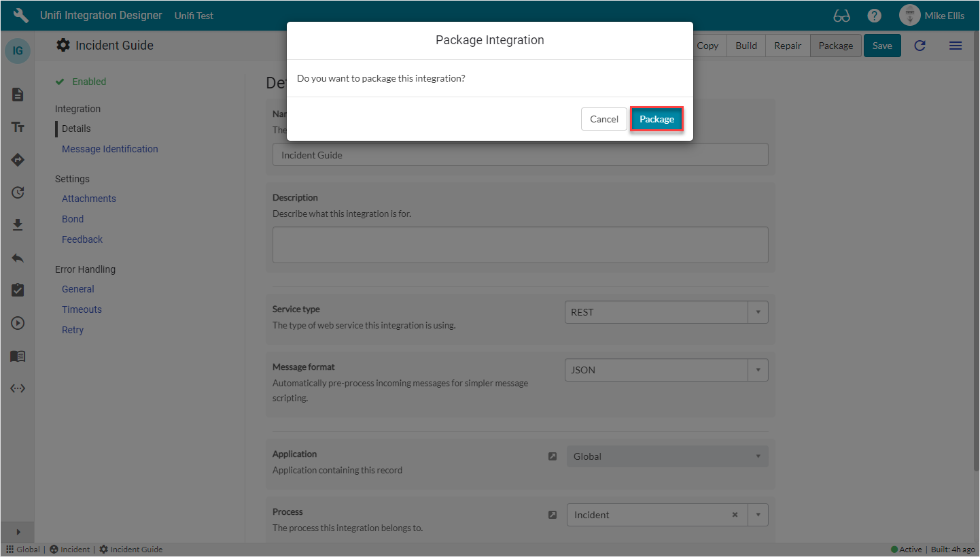Toggle the Enabled status with green check

(80, 81)
